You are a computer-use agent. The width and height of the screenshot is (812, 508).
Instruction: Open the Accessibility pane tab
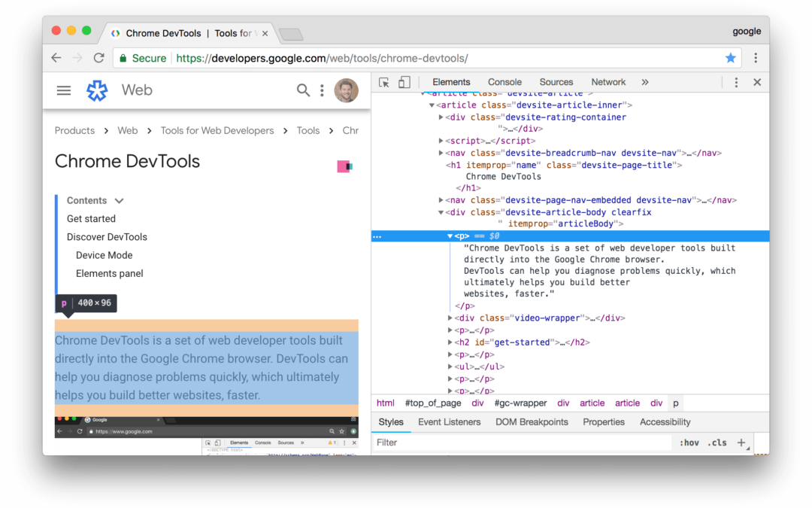665,422
